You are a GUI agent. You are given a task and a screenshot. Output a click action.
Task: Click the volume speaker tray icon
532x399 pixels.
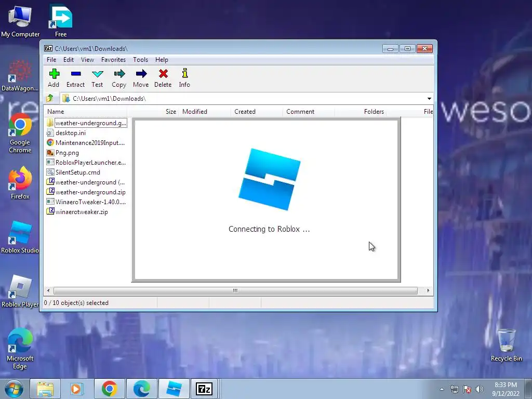480,389
